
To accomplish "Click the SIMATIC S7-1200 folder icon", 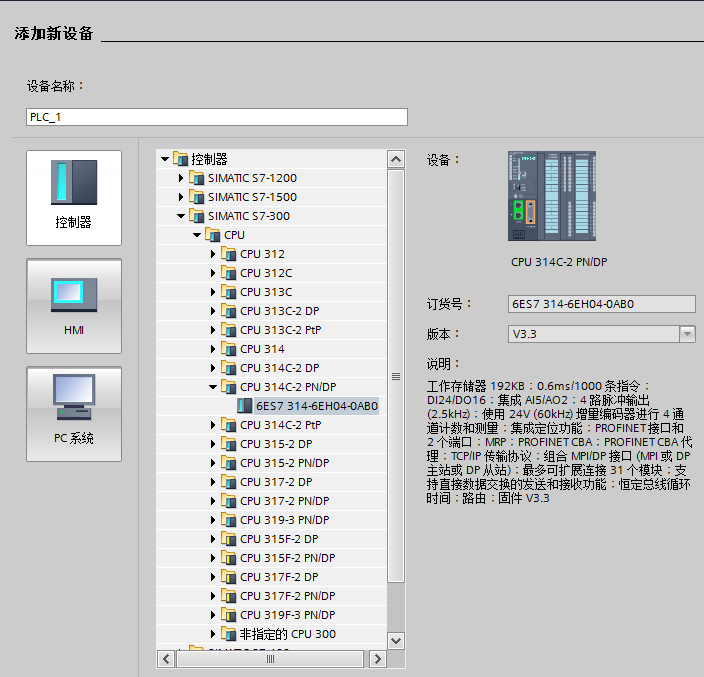I will [197, 178].
